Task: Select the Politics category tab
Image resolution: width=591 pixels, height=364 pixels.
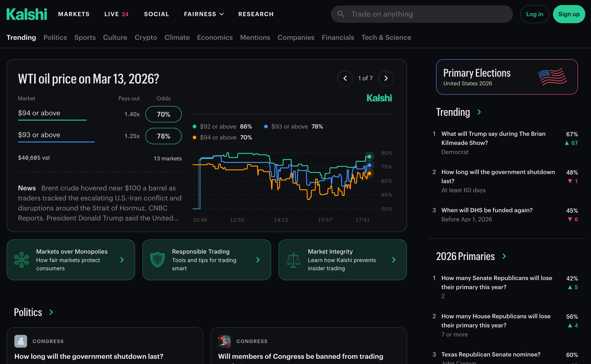Action: [x=55, y=38]
